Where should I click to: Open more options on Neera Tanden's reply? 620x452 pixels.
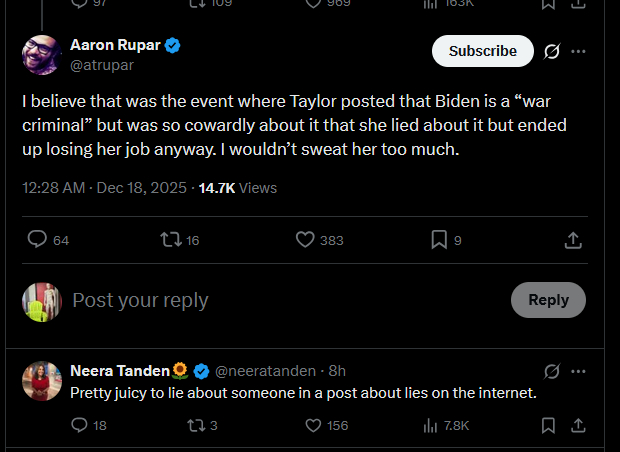point(578,371)
